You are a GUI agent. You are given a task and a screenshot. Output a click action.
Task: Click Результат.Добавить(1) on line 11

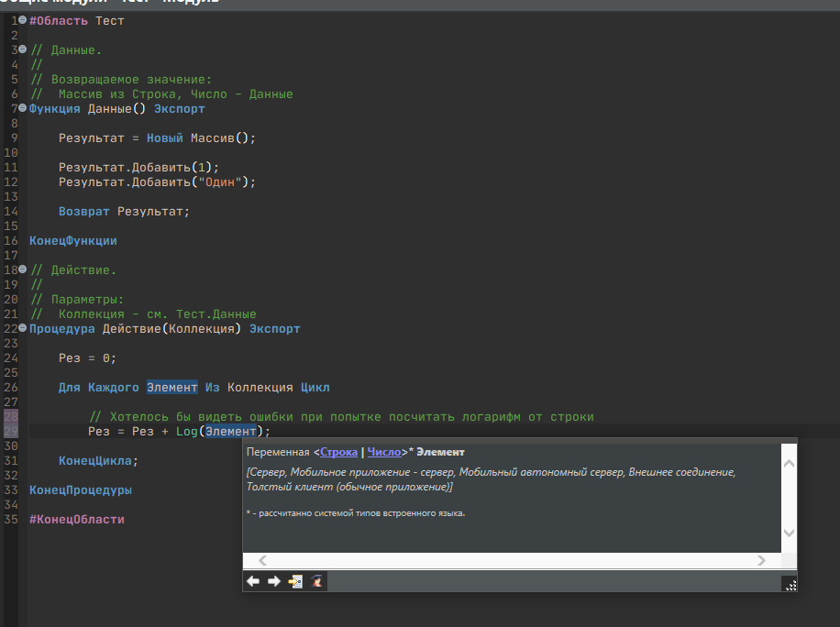[138, 168]
